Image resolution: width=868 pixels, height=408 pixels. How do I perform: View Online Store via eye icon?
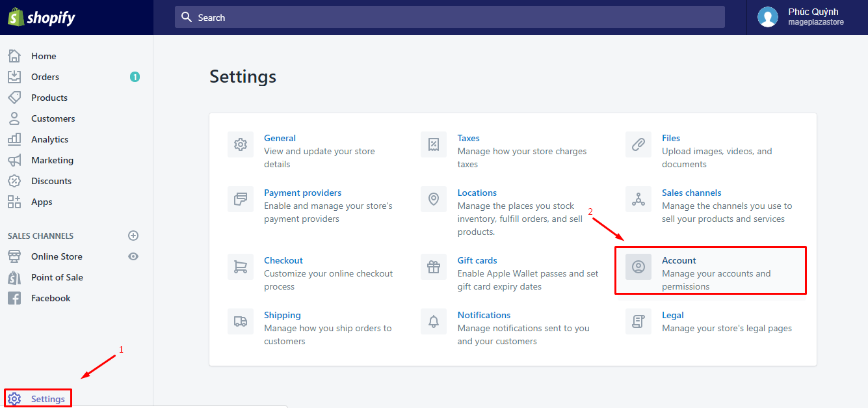(133, 256)
